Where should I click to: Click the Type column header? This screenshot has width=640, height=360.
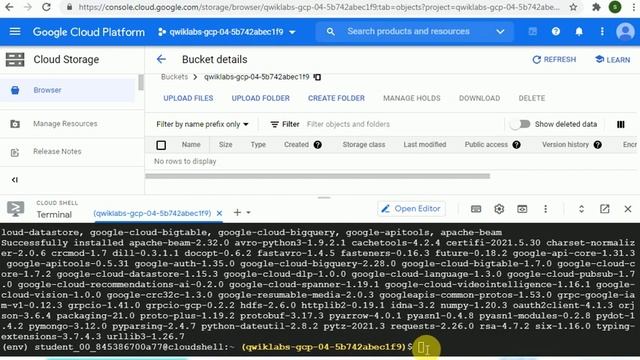pos(258,144)
